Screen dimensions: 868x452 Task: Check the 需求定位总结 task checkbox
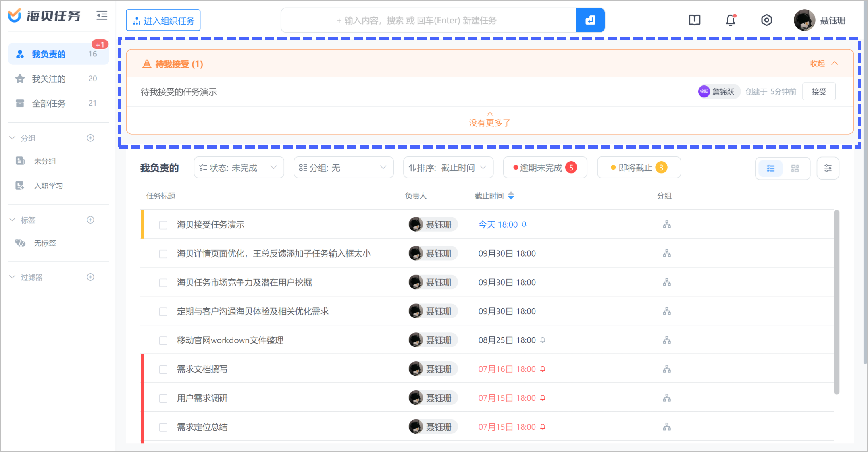coord(163,427)
